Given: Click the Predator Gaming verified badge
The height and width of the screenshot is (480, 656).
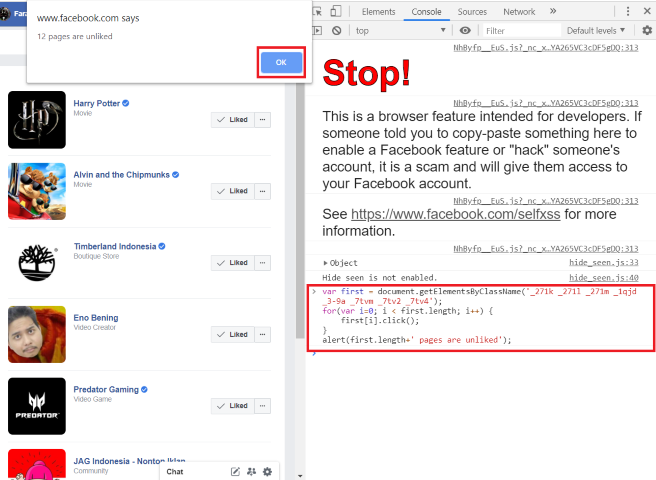Looking at the screenshot, I should point(144,389).
